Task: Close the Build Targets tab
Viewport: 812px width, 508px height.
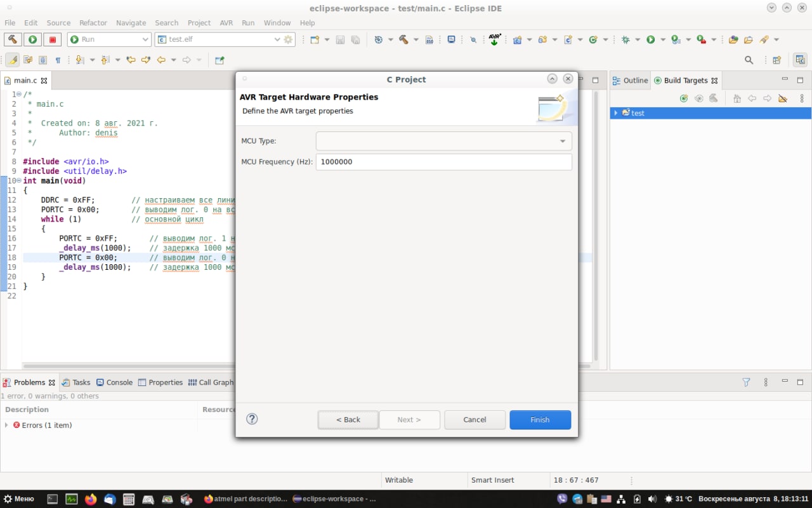Action: click(714, 81)
